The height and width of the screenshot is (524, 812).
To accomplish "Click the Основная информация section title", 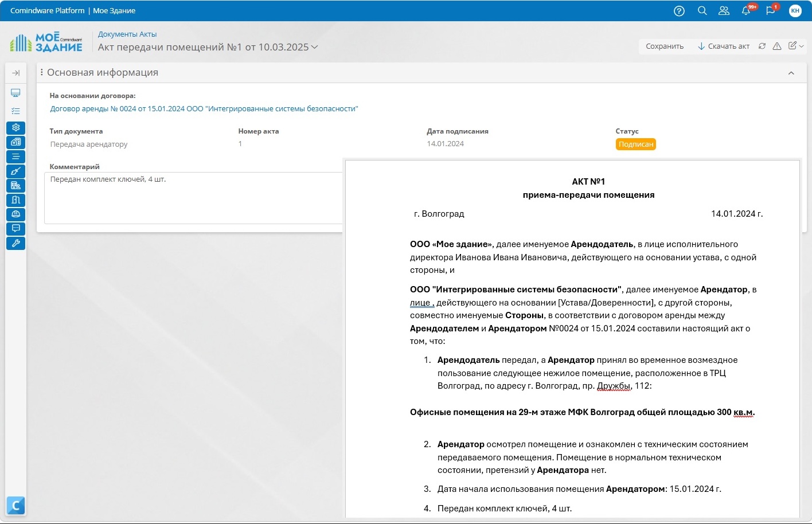I will click(103, 73).
